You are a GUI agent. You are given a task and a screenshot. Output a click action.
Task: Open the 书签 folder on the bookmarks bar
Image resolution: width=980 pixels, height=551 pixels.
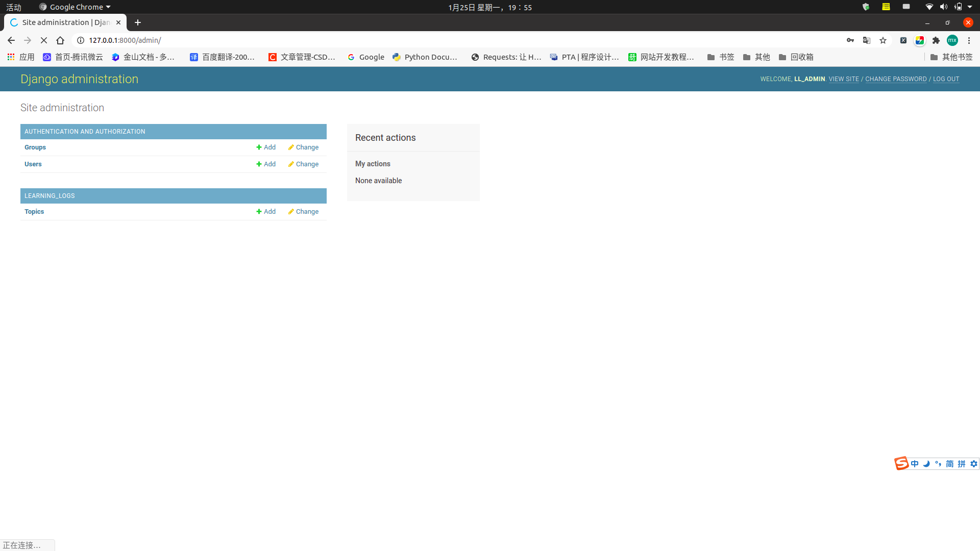click(720, 57)
